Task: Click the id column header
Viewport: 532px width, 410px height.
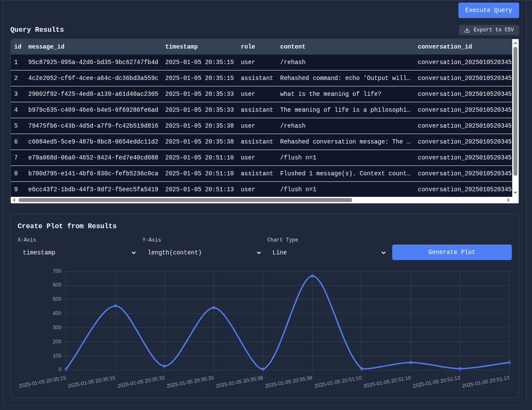Action: (x=18, y=47)
